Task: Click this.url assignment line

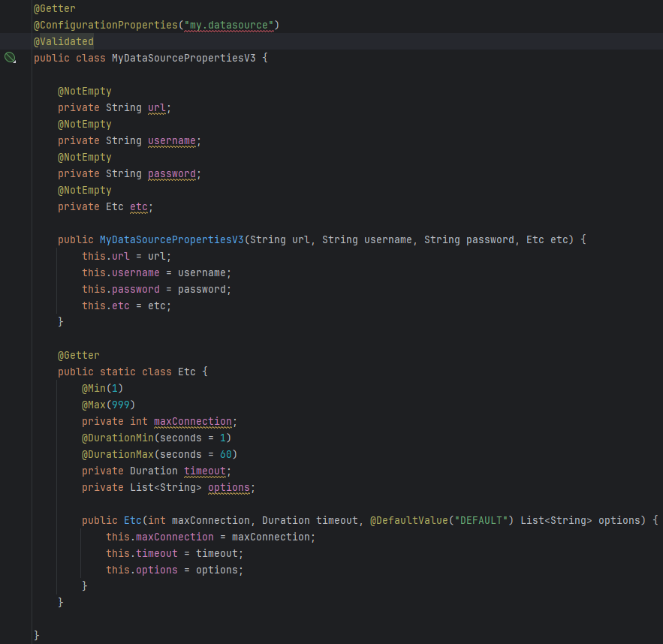Action: pyautogui.click(x=126, y=256)
